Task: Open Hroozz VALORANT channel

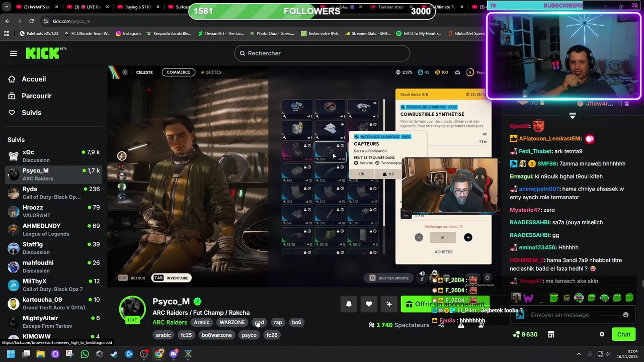Action: click(53, 211)
